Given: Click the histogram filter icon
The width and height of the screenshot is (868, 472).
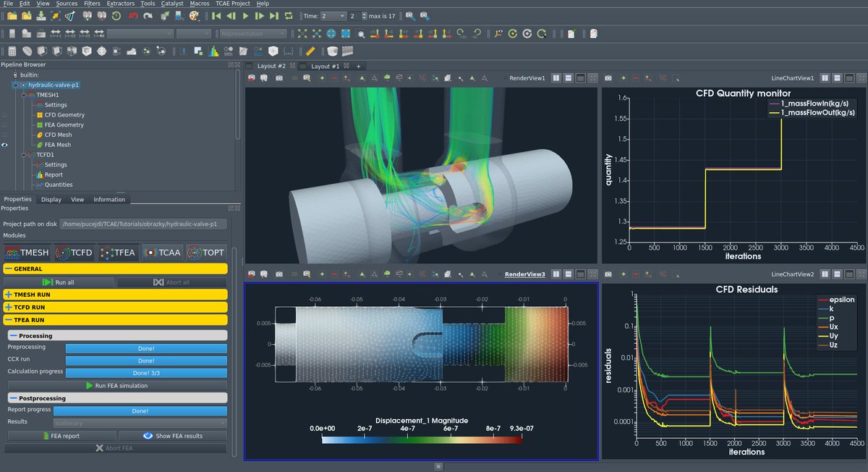Looking at the screenshot, I should pos(213,51).
